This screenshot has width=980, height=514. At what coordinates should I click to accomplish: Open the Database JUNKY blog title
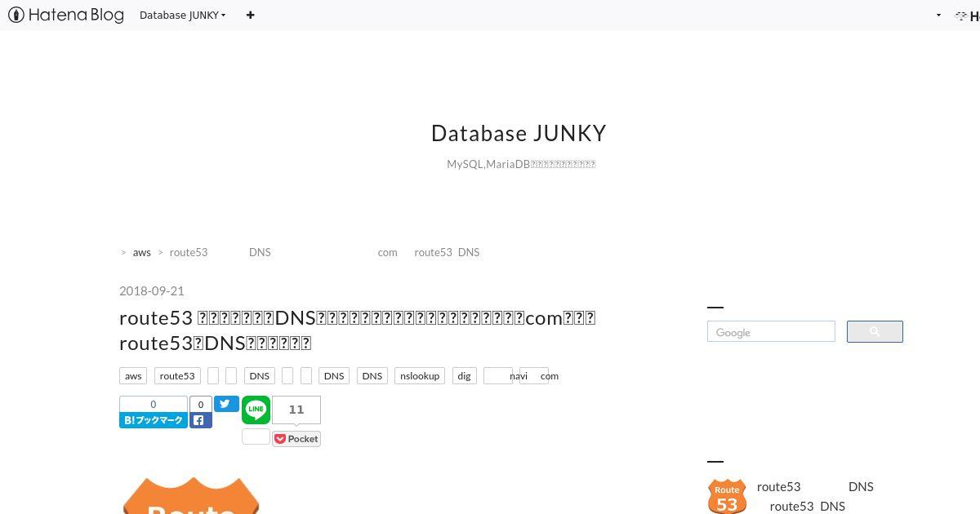519,133
